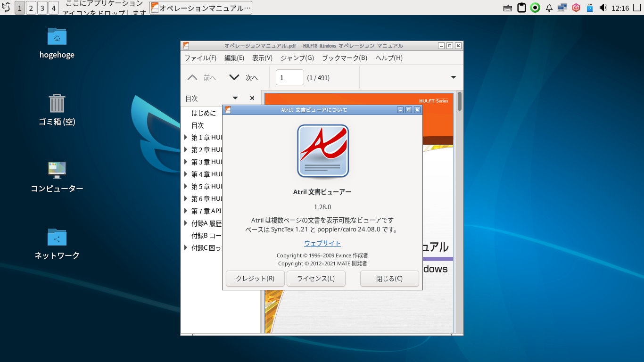Go to next page with 次へ
This screenshot has width=644, height=362.
click(x=243, y=78)
